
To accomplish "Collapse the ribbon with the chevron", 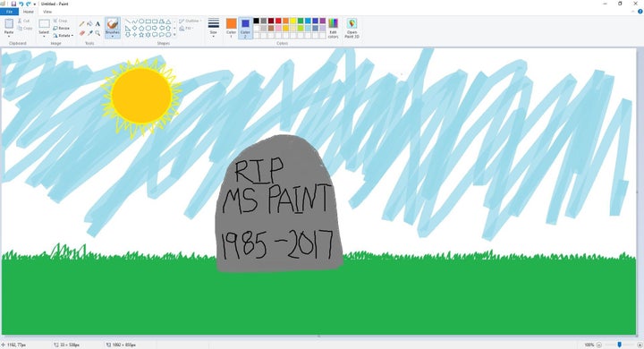I will [633, 12].
